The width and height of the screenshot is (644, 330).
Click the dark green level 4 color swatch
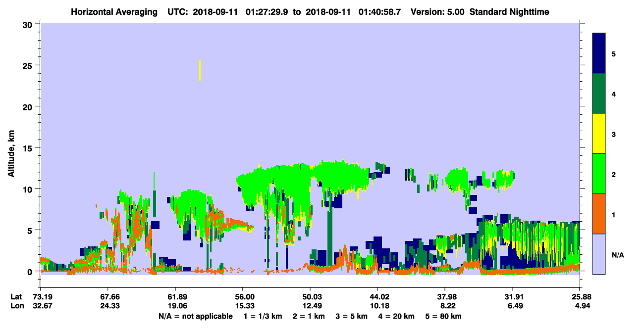coord(599,94)
